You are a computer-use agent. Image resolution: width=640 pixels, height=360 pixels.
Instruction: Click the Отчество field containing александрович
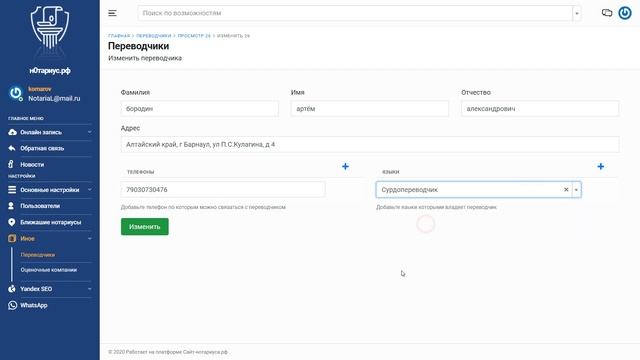click(540, 109)
